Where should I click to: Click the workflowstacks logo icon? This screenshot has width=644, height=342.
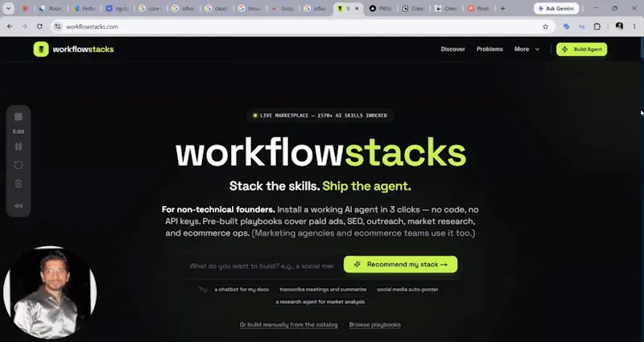click(41, 49)
